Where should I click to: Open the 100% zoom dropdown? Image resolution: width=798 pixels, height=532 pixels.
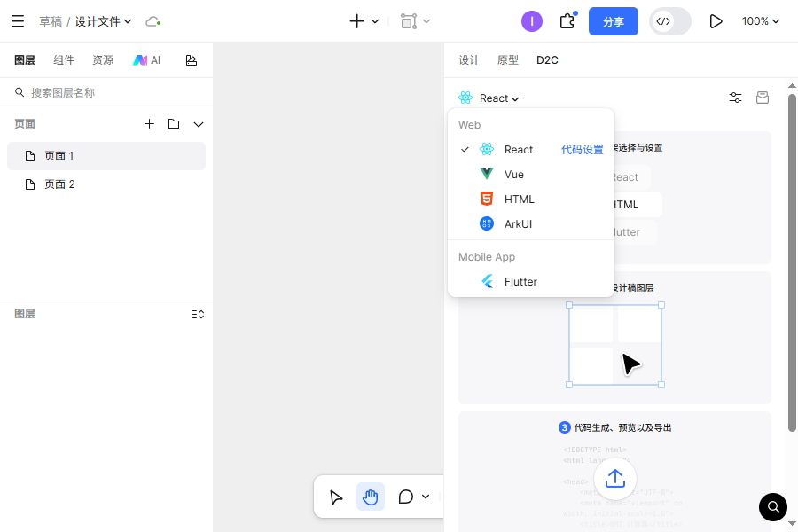pyautogui.click(x=761, y=21)
